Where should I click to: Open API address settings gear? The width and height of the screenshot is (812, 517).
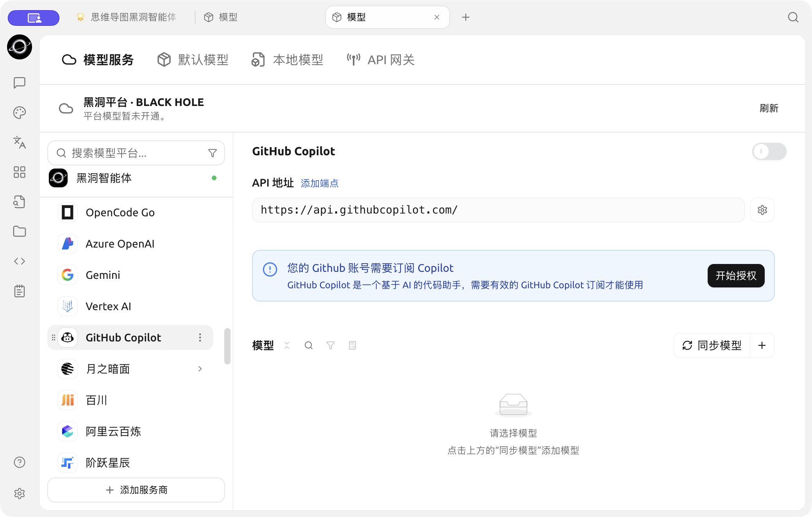point(762,210)
